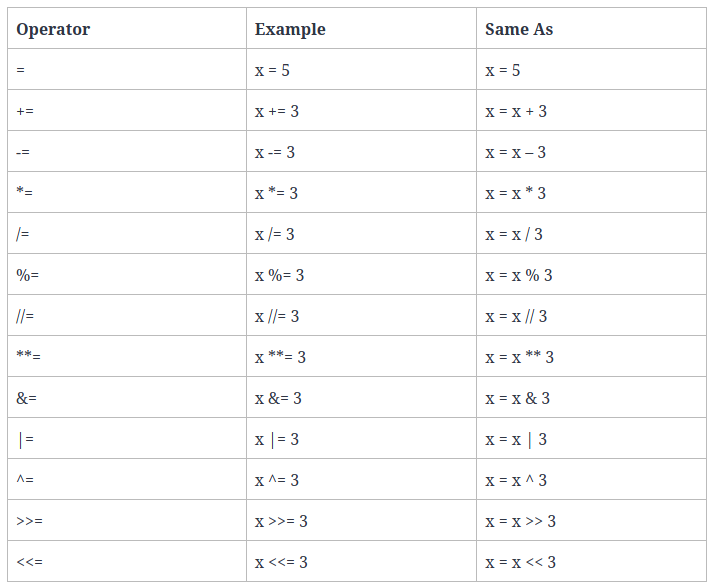Select the example x %= 3
711x586 pixels.
tap(279, 275)
